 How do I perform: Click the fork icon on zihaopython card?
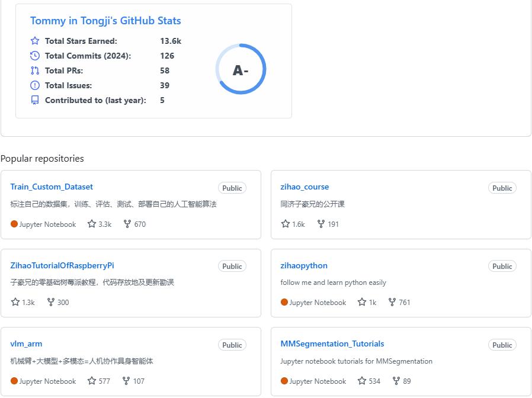(392, 302)
